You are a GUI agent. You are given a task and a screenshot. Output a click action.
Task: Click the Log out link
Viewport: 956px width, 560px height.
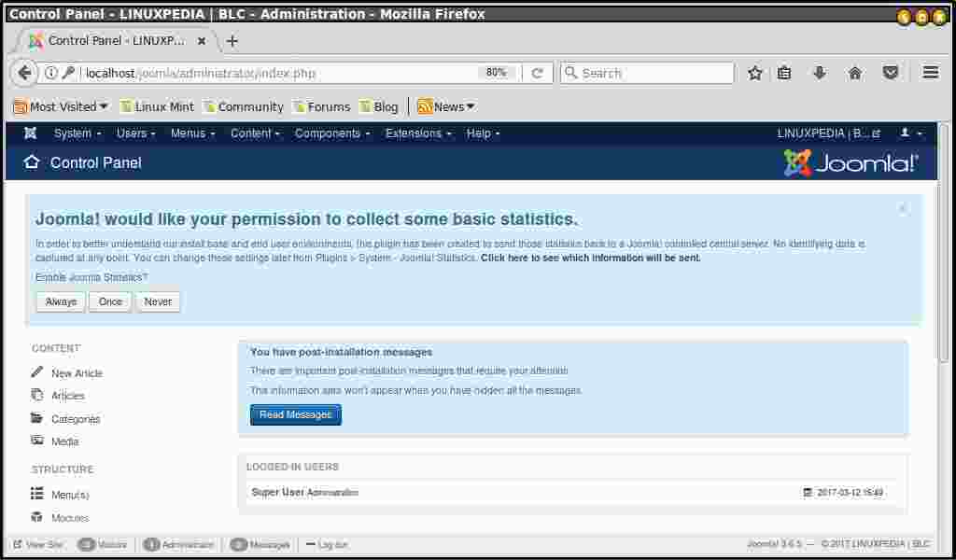tap(329, 543)
